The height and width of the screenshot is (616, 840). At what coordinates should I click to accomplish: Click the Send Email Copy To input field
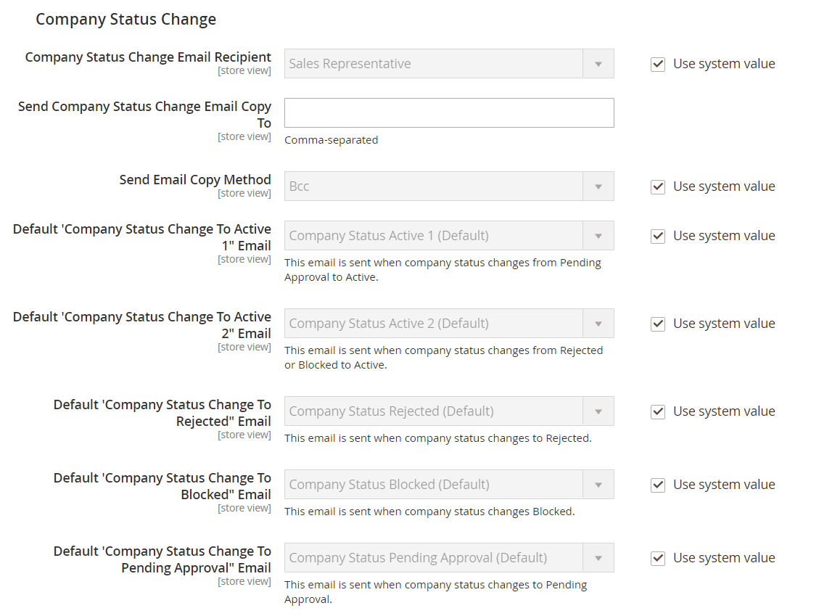point(449,113)
